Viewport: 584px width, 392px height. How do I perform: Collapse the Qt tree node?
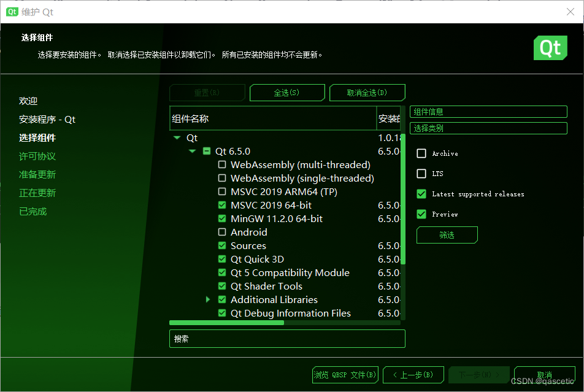(177, 137)
